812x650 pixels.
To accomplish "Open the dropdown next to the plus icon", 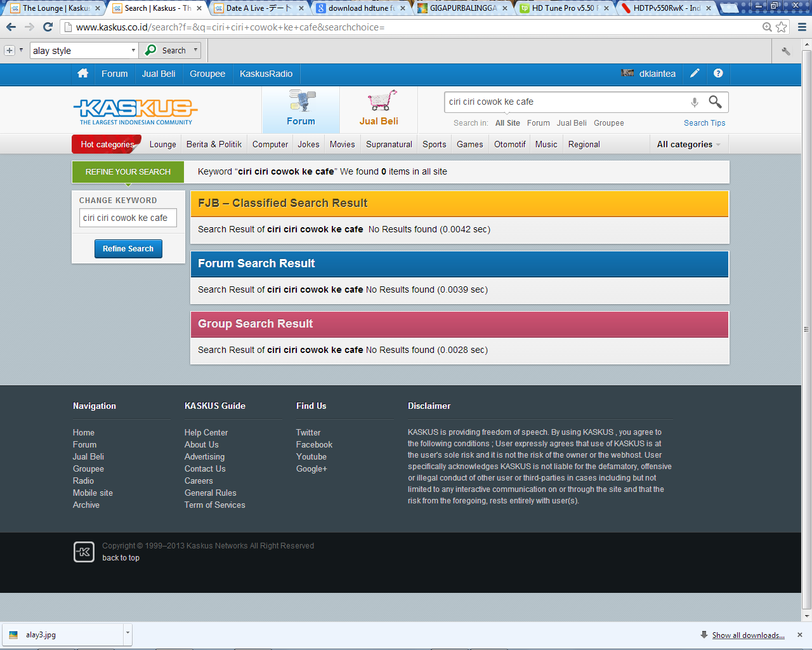I will (21, 50).
